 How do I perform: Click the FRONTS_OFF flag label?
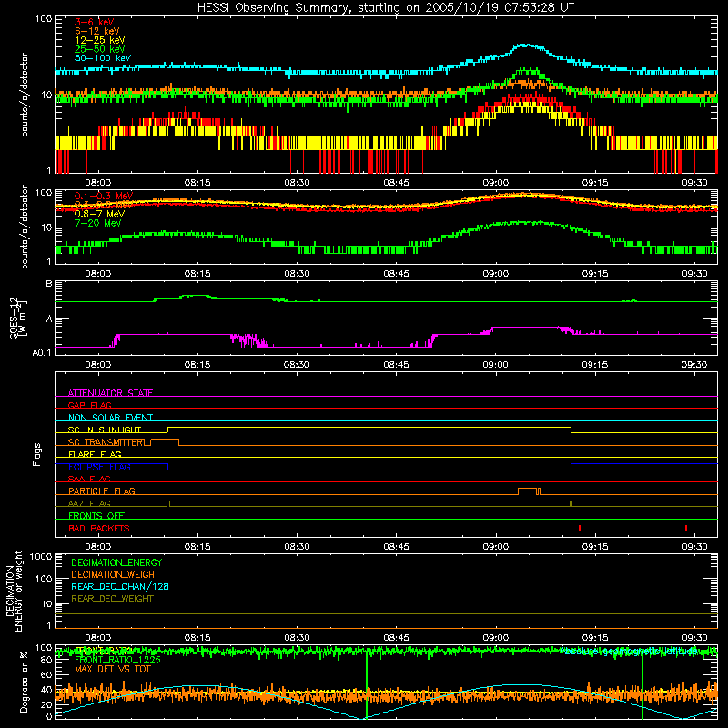96,516
